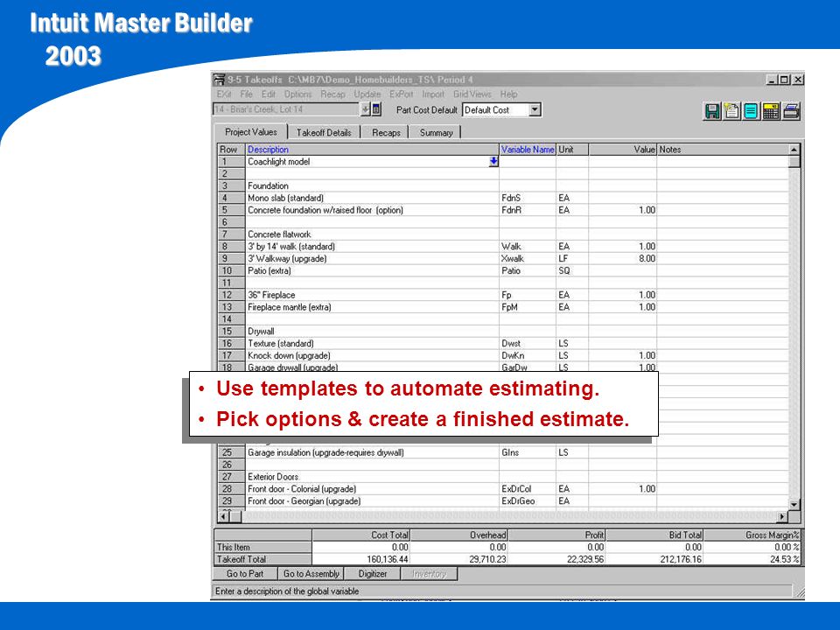This screenshot has width=840, height=630.
Task: Select the Texture (standard) row
Action: (x=504, y=343)
